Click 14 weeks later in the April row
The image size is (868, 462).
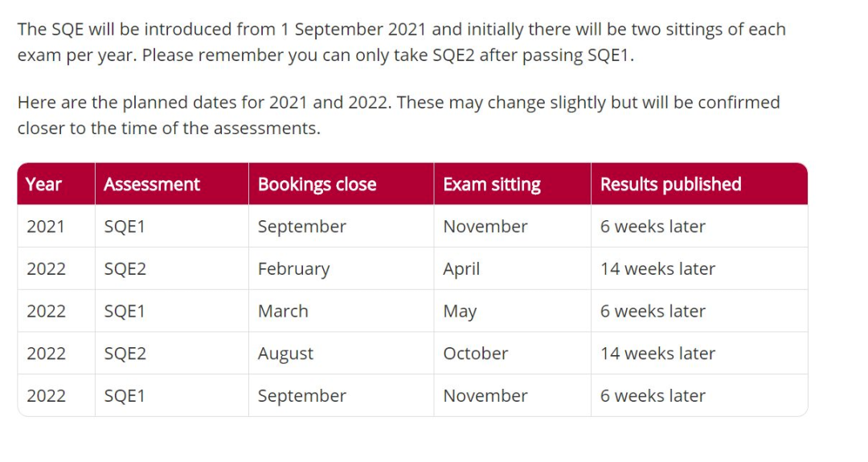click(657, 269)
